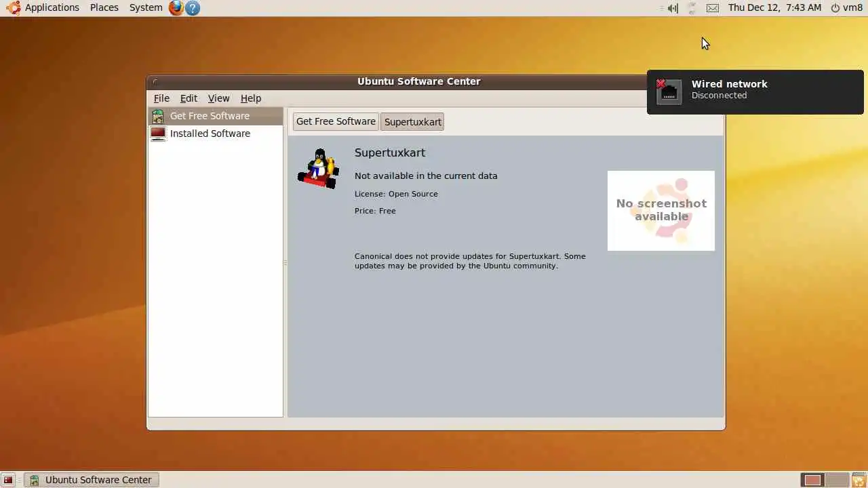Click the No screenshot available thumbnail
The width and height of the screenshot is (868, 488).
661,211
